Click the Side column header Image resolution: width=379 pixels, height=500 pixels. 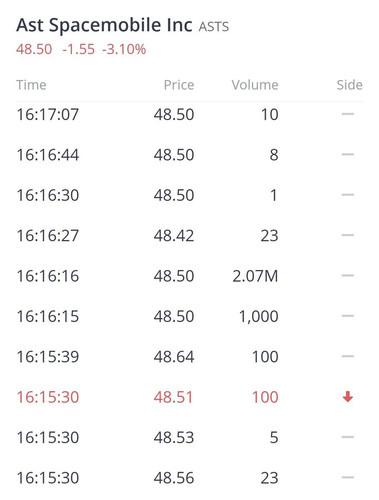[x=349, y=85]
